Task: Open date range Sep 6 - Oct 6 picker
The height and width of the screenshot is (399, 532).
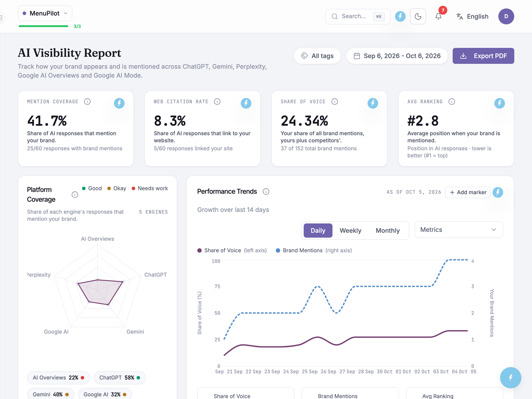Action: tap(397, 56)
